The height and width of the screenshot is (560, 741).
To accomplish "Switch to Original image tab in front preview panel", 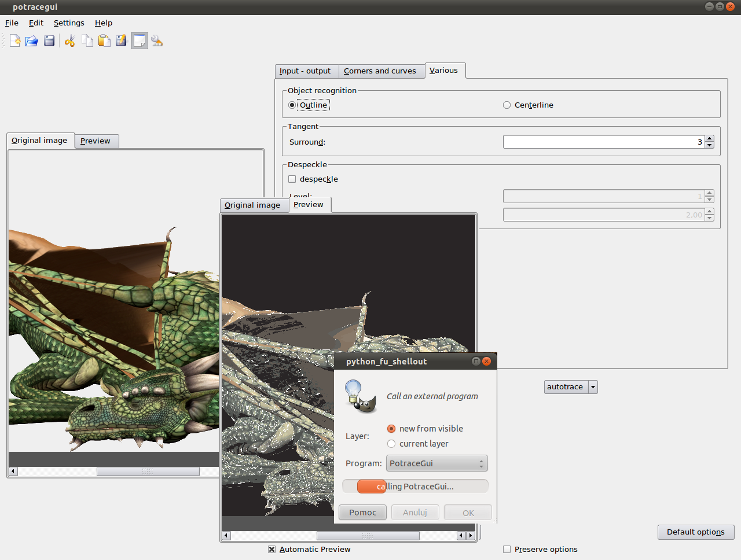I will pos(254,205).
